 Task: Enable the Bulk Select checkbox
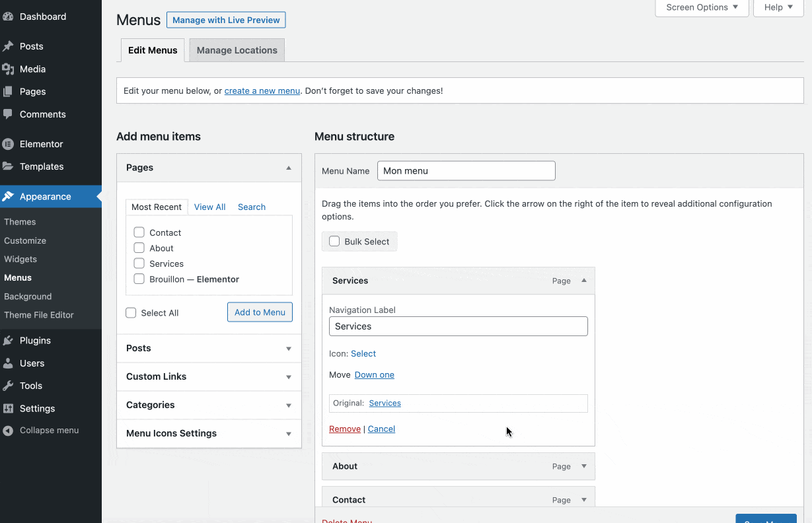click(334, 241)
